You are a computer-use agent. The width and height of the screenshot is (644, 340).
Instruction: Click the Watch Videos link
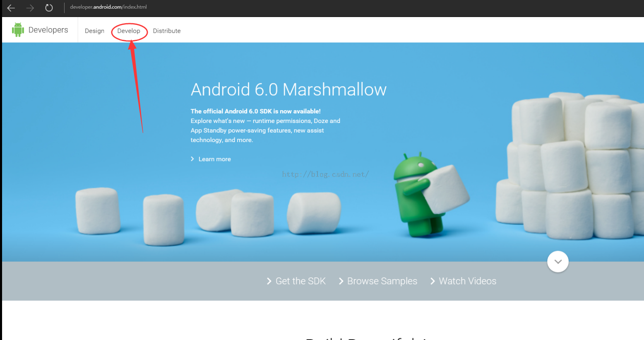pos(463,281)
